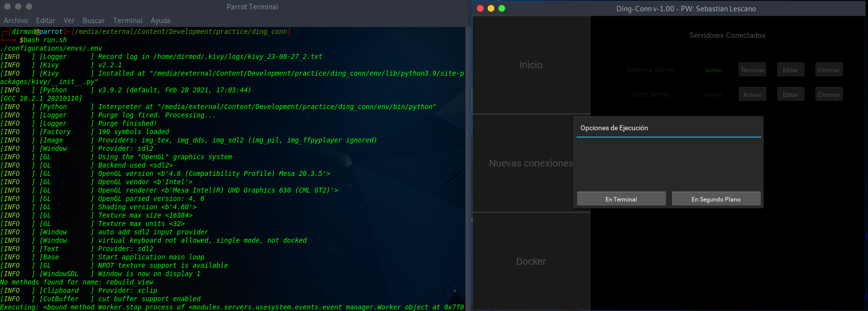Click the 'cut buffer support enabled' log line

pyautogui.click(x=149, y=299)
